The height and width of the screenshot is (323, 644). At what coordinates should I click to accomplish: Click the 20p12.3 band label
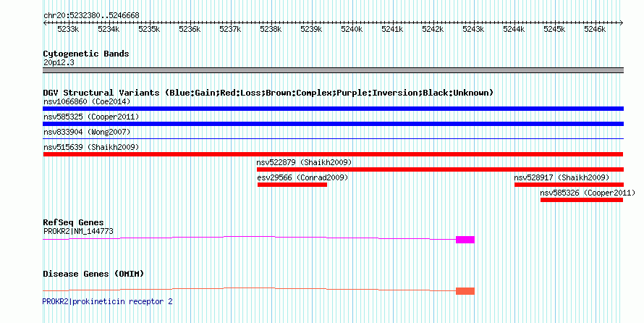coord(59,62)
